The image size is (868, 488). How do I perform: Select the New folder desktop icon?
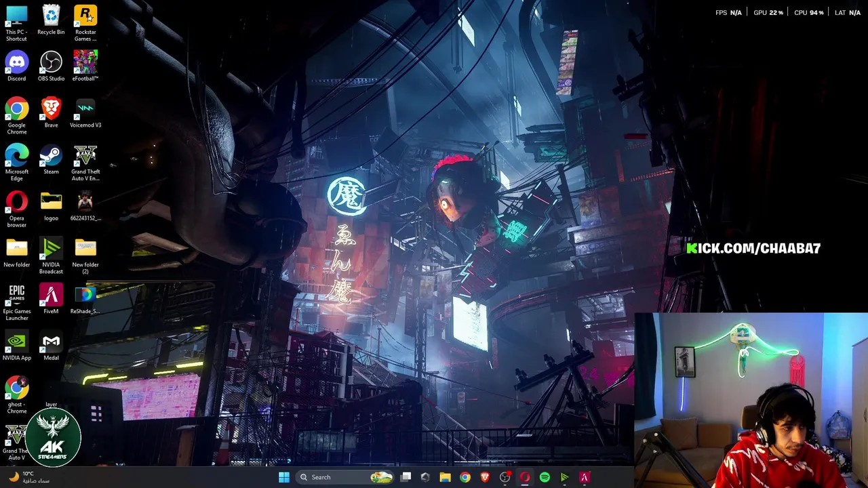coord(16,253)
